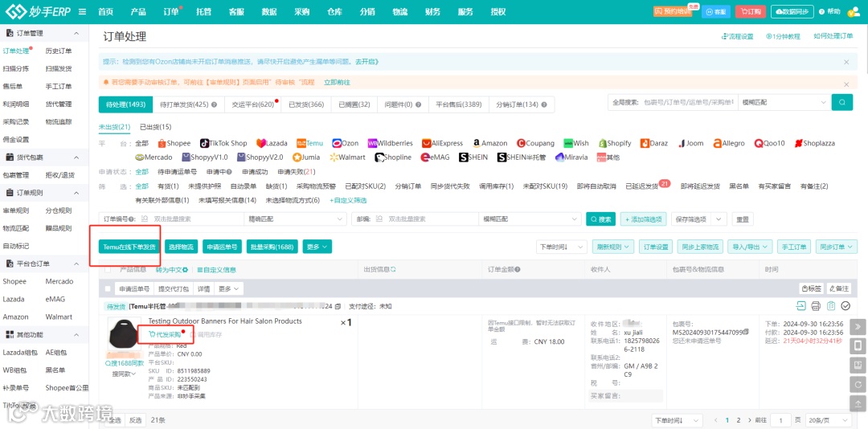This screenshot has height=429, width=868.
Task: Click 反选 to invert selection
Action: (135, 420)
